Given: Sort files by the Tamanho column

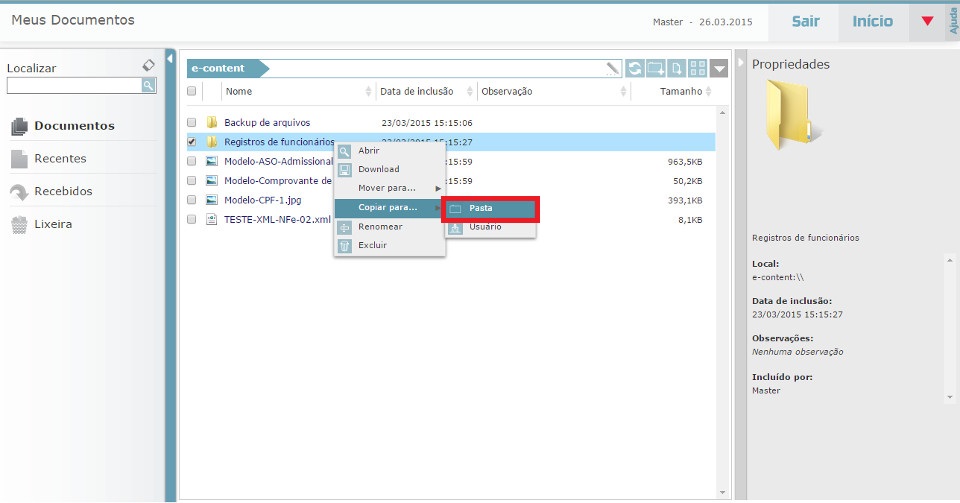Looking at the screenshot, I should [680, 92].
